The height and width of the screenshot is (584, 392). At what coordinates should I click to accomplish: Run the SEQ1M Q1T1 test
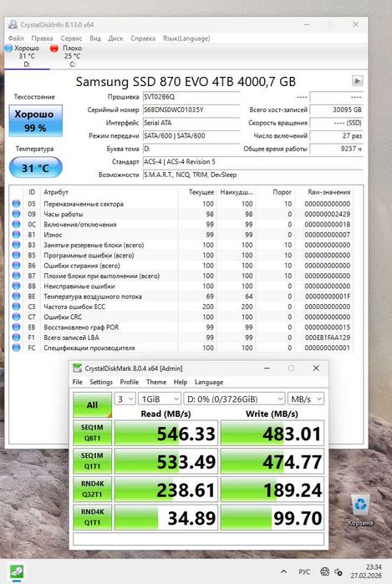click(x=93, y=461)
